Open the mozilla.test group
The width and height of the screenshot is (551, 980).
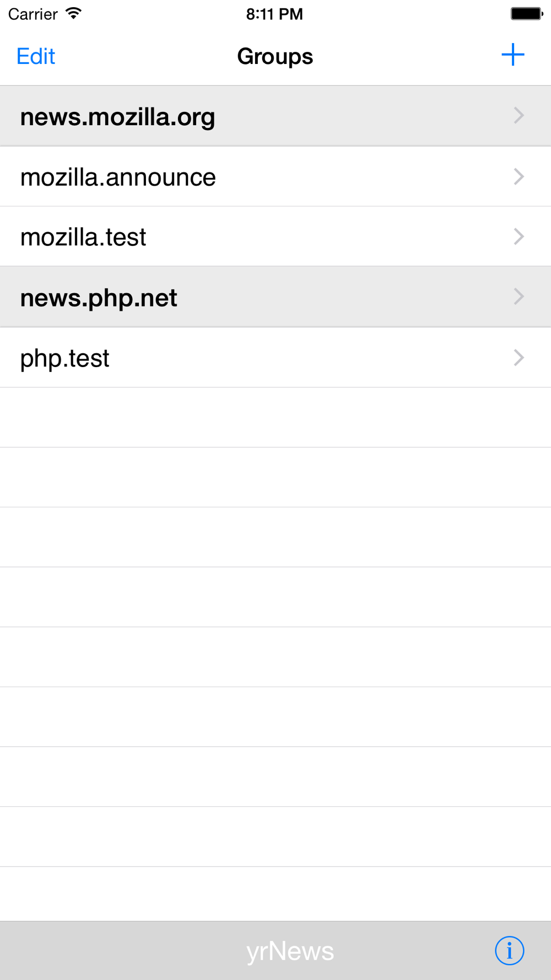tap(83, 237)
